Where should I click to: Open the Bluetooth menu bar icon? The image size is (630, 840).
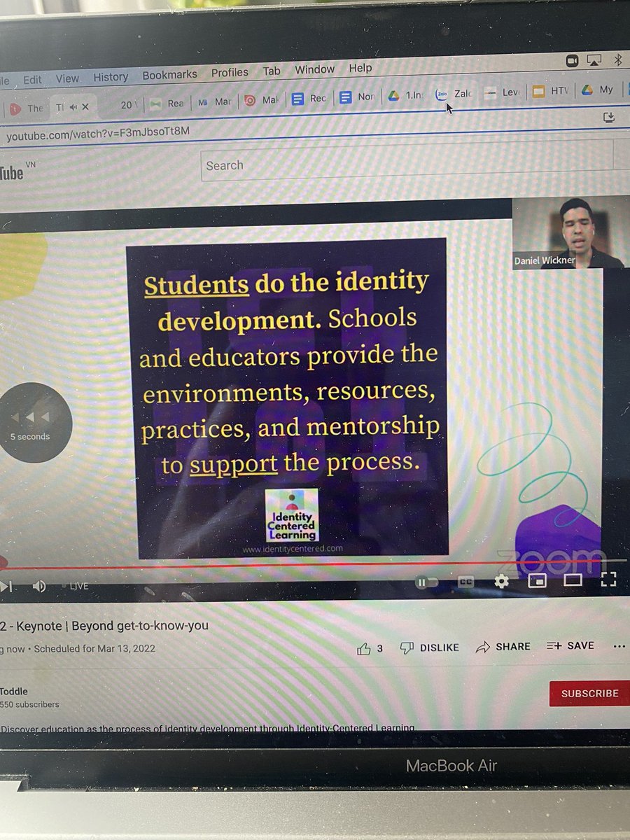click(618, 60)
